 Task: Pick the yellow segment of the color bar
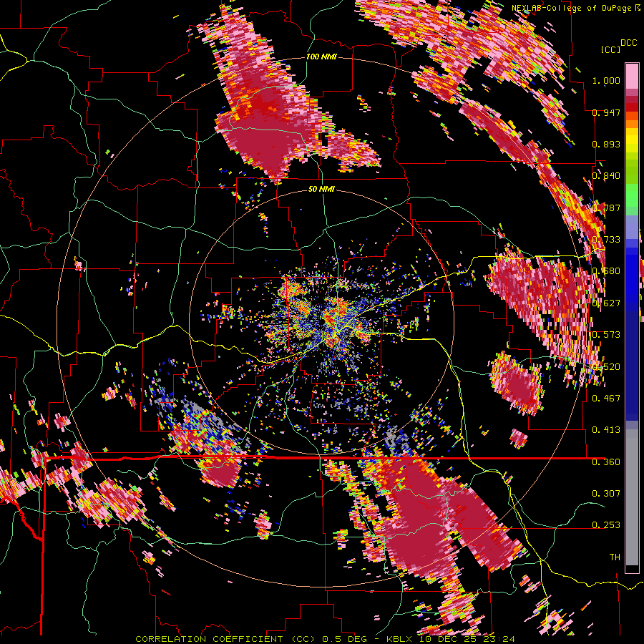[632, 140]
